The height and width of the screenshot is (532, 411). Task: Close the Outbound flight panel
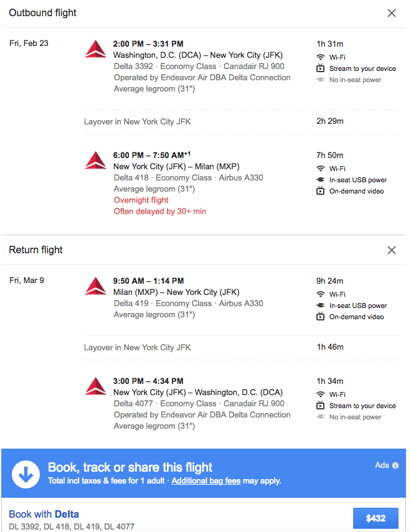391,13
